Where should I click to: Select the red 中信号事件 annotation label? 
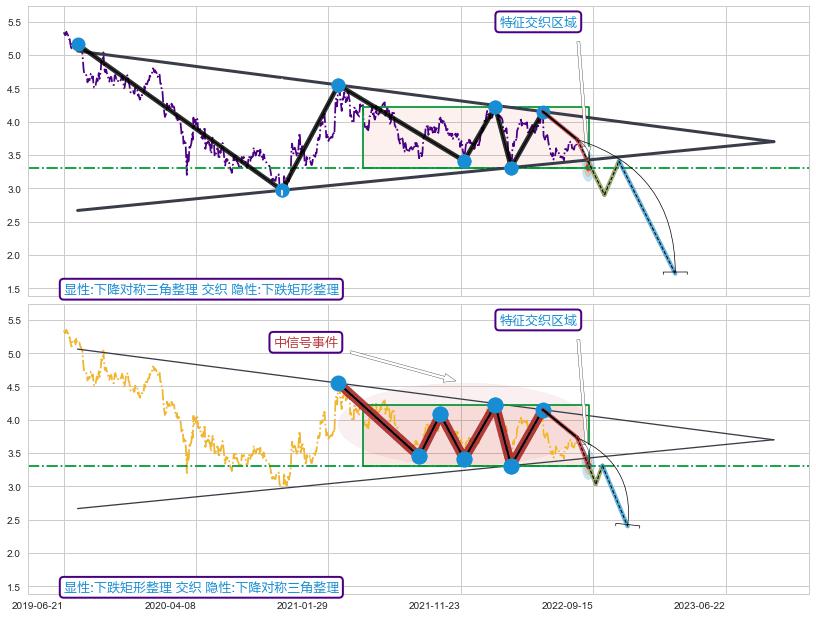pyautogui.click(x=306, y=342)
